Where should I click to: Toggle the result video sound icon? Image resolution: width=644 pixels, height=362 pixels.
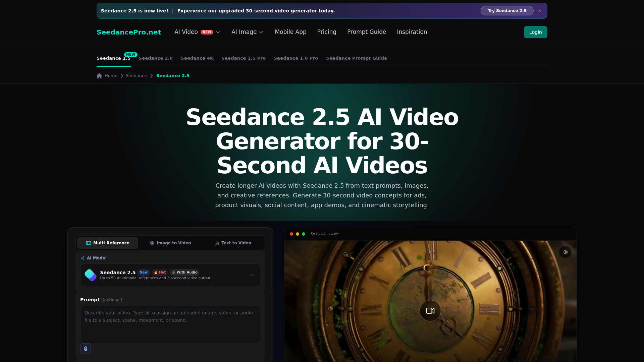coord(565,252)
